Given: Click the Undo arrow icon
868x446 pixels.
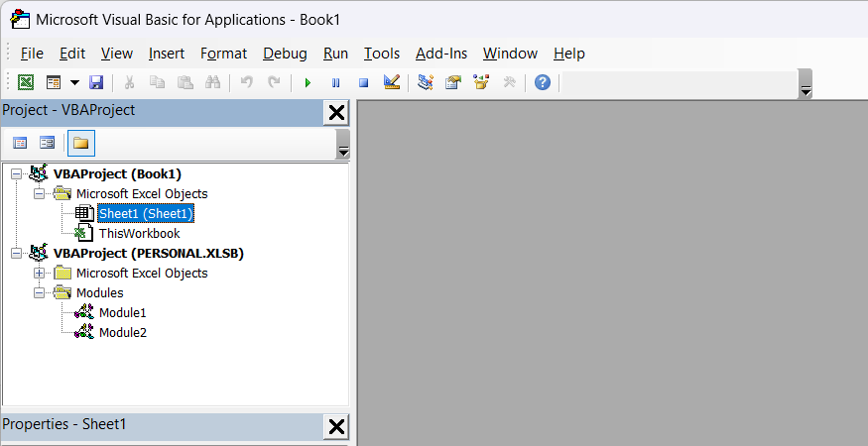Looking at the screenshot, I should [x=246, y=82].
